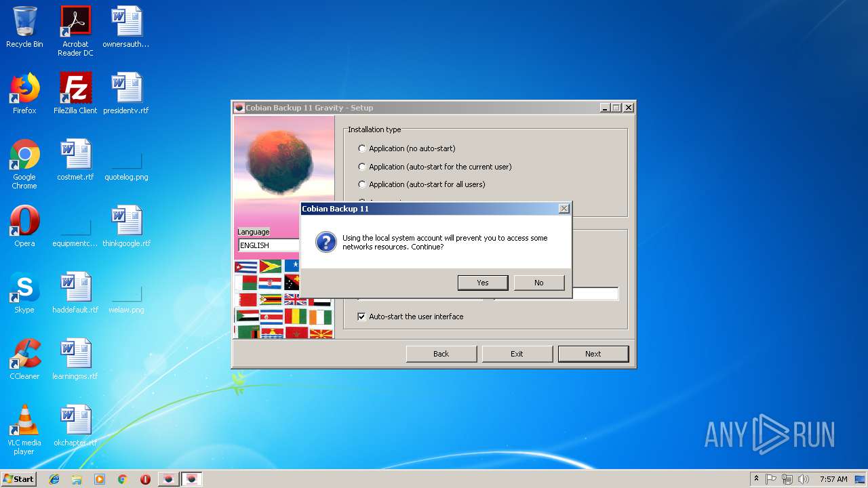Close the Cobian Backup 11 question dialog
The image size is (868, 488).
click(x=564, y=209)
